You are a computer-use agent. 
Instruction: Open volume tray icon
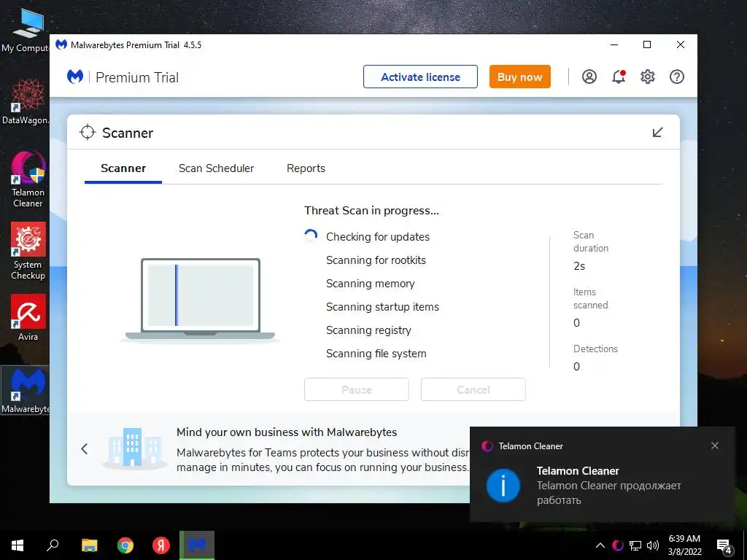pos(653,545)
